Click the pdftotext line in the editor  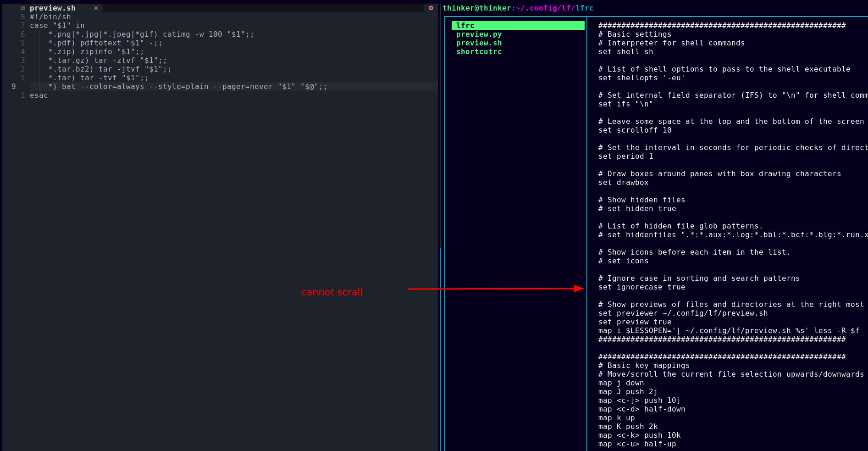105,43
